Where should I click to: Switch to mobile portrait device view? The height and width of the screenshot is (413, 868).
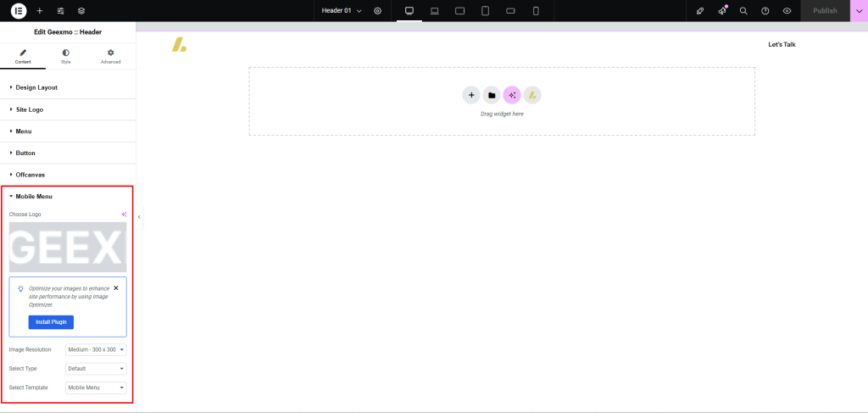(536, 11)
